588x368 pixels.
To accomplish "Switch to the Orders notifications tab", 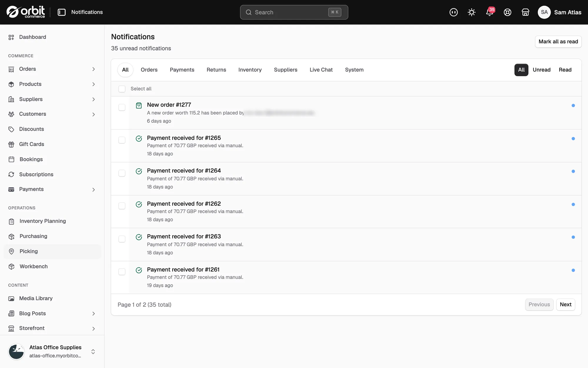I will [149, 70].
